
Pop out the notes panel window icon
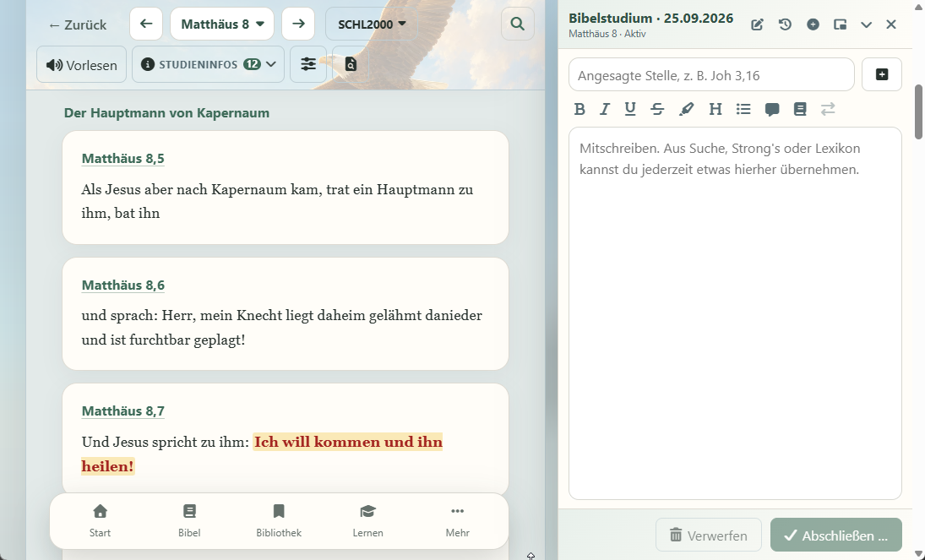coord(840,24)
